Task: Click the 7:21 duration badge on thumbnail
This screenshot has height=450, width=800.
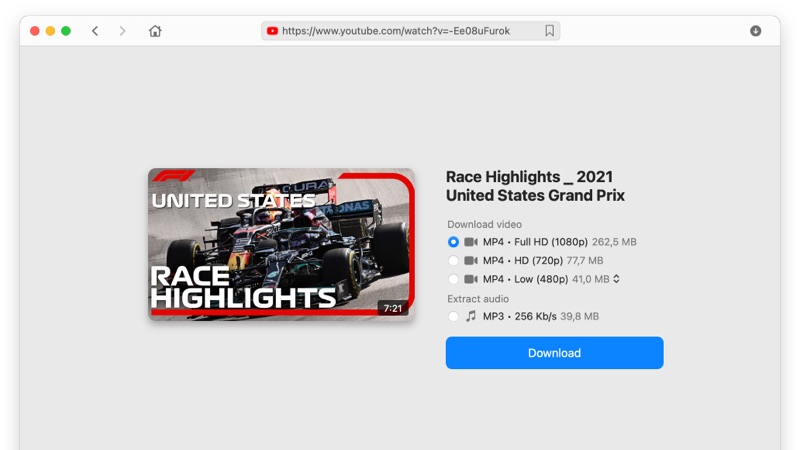Action: click(393, 308)
